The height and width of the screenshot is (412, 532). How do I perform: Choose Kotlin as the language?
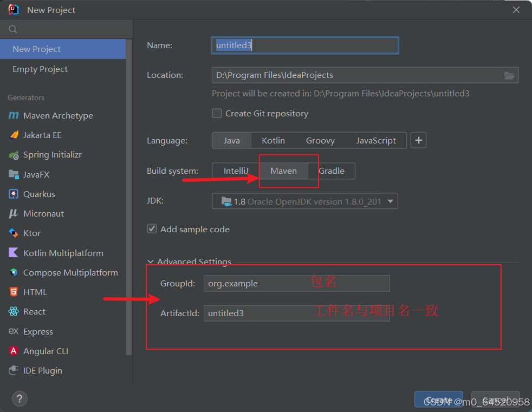coord(273,140)
